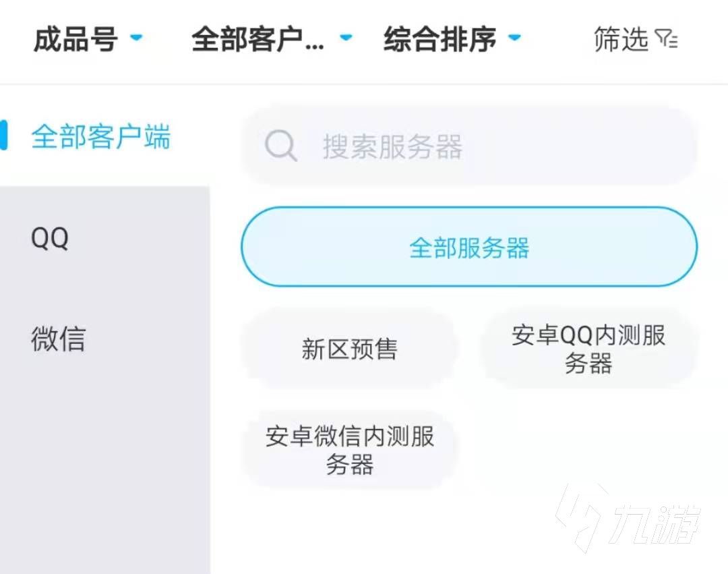Select the 安卓微信内测服务器 option
This screenshot has height=574, width=728.
click(349, 450)
